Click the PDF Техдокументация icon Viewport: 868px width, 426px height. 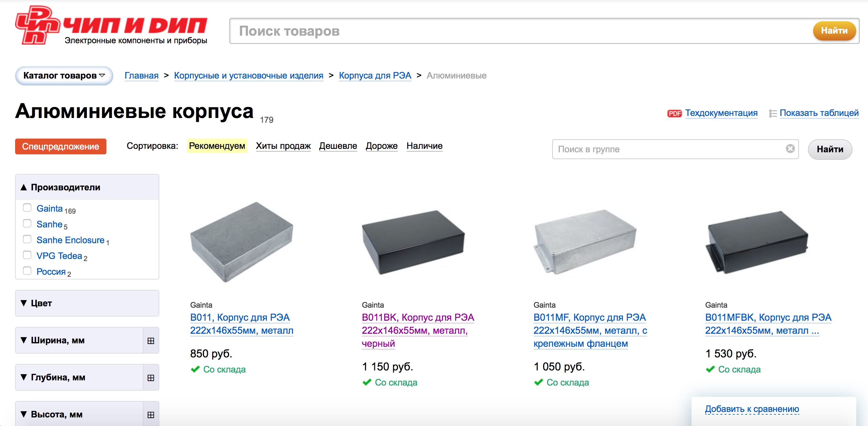674,114
